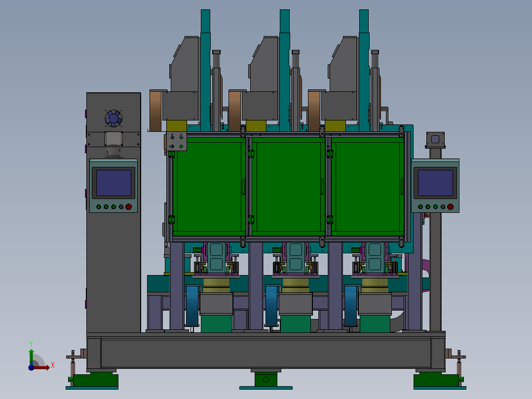Select the center green leveling foot under the base

(x=266, y=380)
